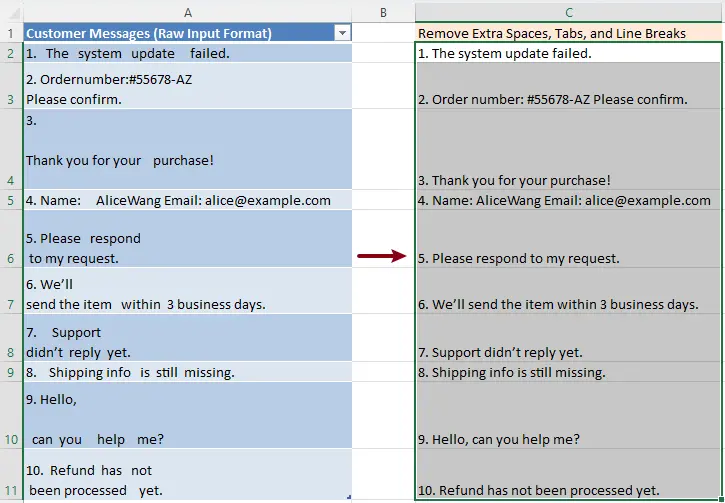
Task: Select cleaned cell '6. We'll send the item'
Action: pyautogui.click(x=568, y=292)
